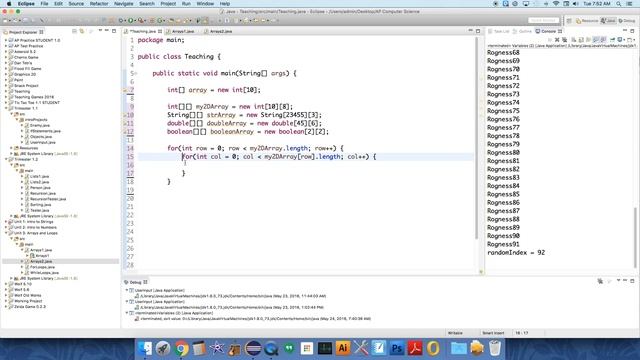Expand the Zelda Game 0.2.3 project
Viewport: 640px width, 360px height.
point(6,307)
